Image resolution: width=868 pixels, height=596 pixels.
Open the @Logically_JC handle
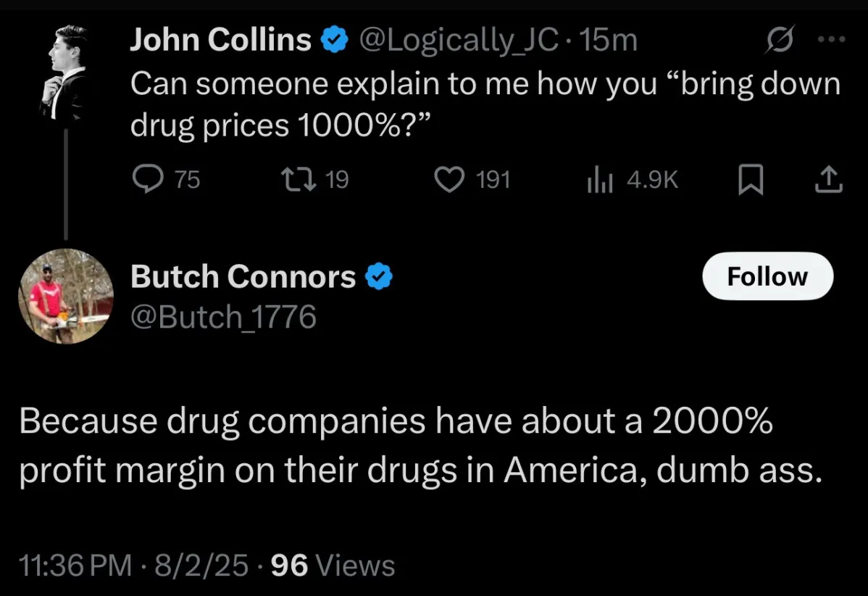tap(459, 40)
